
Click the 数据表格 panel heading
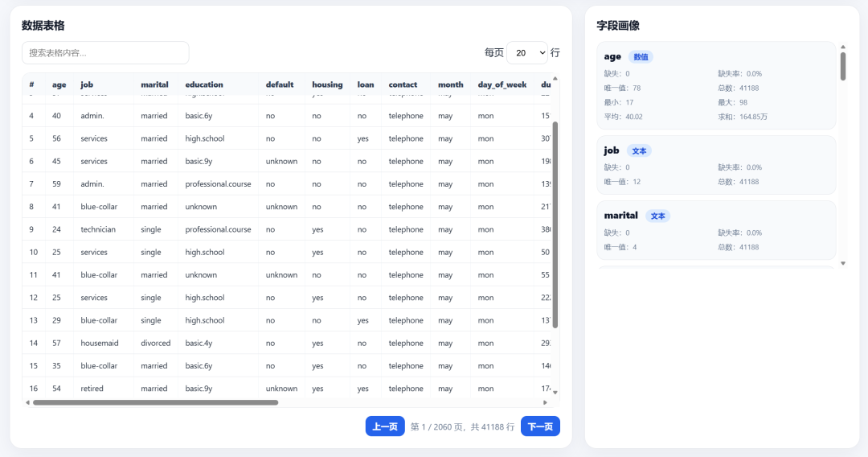(x=43, y=26)
